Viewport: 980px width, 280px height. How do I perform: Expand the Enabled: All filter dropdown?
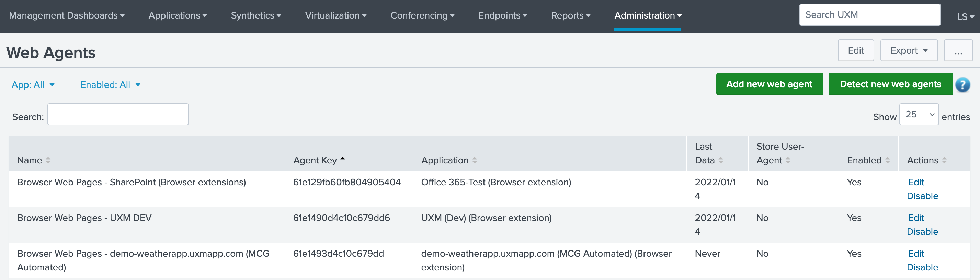(110, 85)
